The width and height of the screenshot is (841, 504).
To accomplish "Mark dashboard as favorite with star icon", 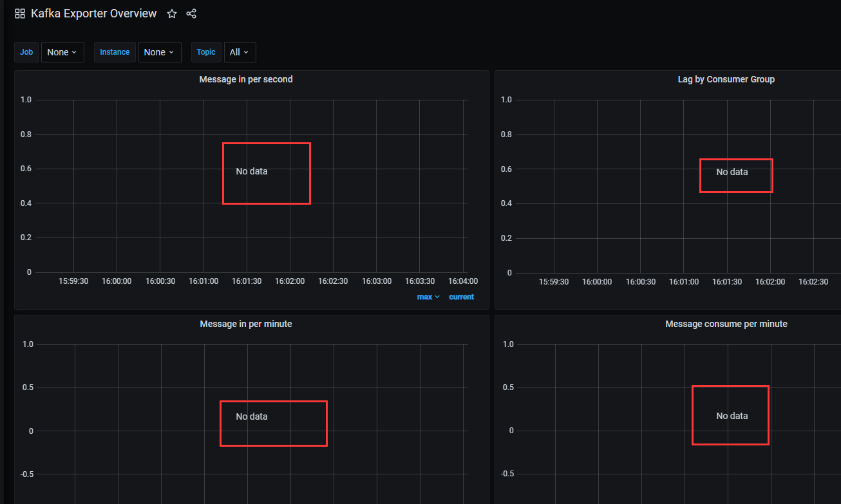I will point(171,13).
